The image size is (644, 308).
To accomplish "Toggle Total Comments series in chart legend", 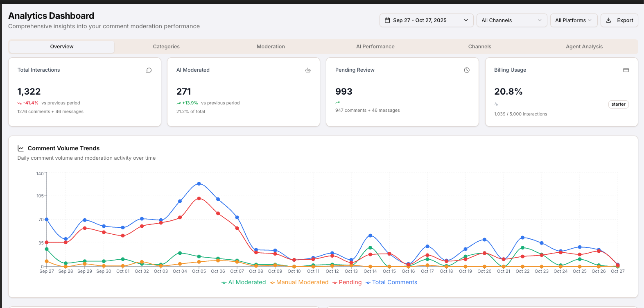I will tap(391, 282).
